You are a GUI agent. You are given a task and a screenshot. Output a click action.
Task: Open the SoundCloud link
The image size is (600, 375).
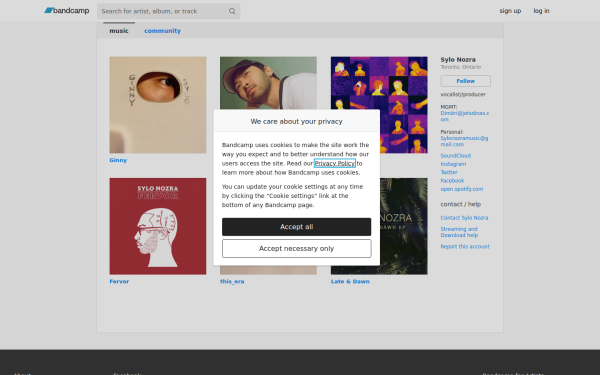[x=455, y=155]
